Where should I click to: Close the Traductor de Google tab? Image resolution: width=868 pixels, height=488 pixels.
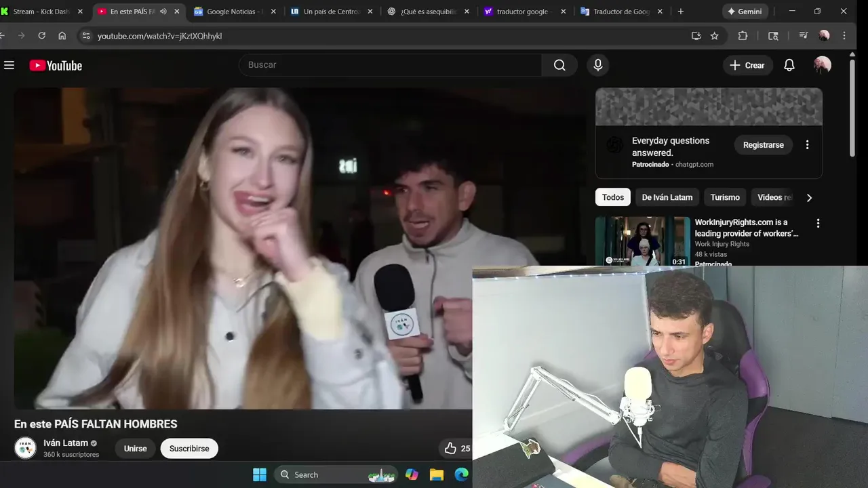coord(660,12)
